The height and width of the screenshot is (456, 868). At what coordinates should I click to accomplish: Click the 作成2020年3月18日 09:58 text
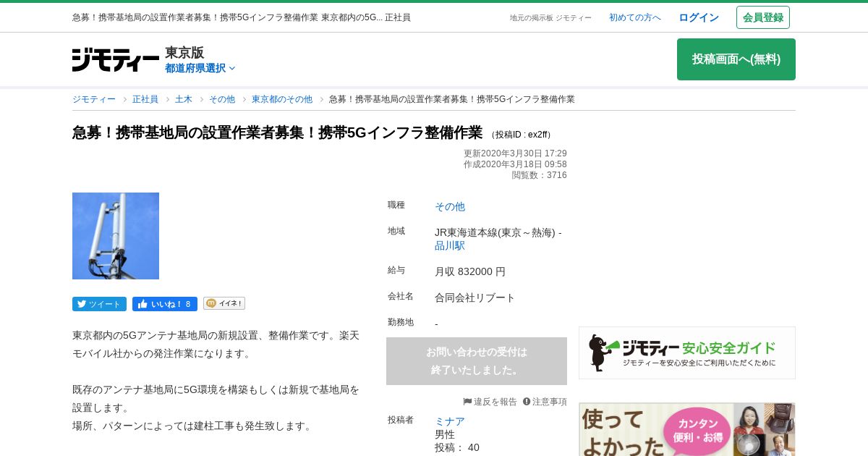[515, 164]
